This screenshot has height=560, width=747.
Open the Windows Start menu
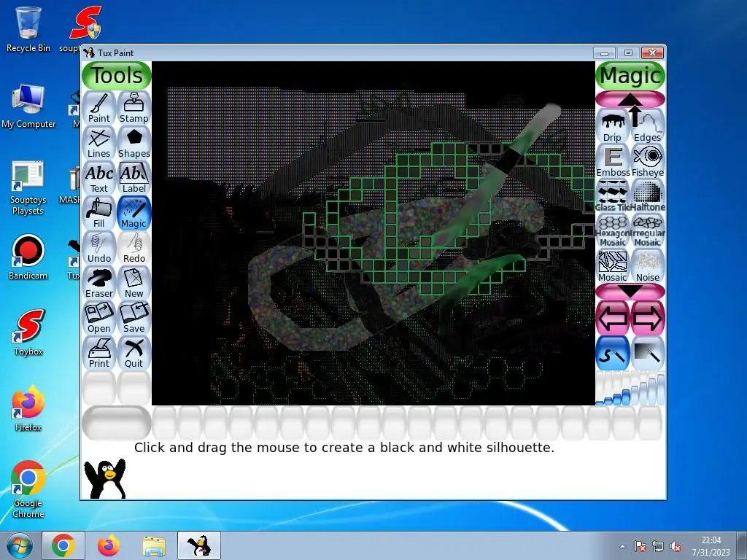point(19,545)
